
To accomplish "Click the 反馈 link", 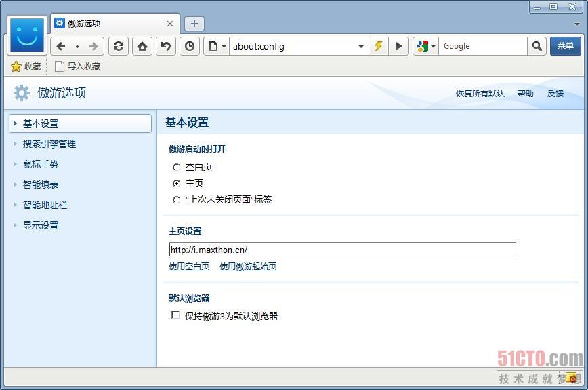I will [555, 93].
